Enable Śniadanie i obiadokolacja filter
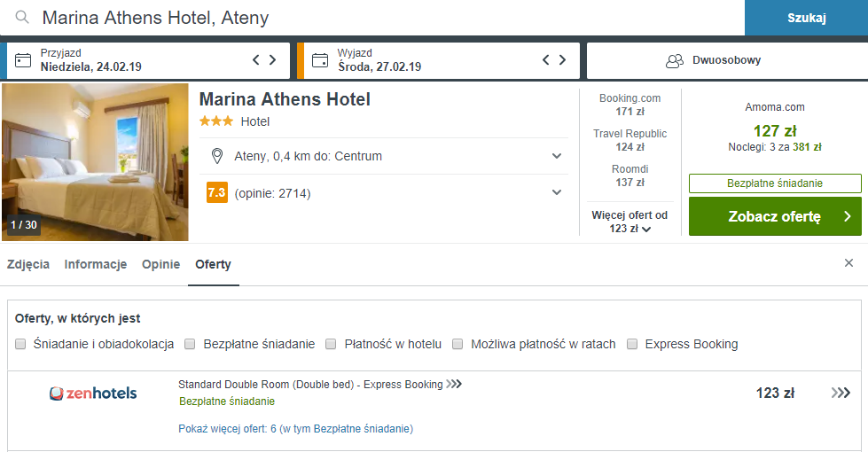 pos(20,344)
